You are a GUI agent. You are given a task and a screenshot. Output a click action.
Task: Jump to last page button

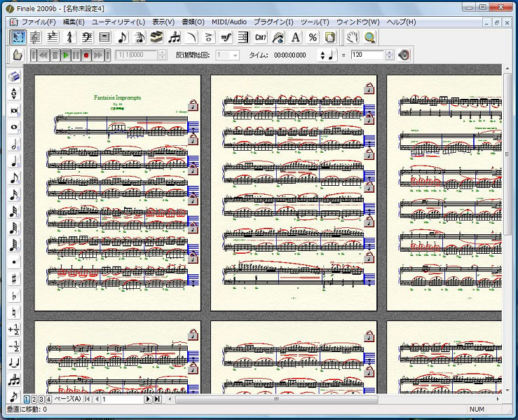(158, 399)
